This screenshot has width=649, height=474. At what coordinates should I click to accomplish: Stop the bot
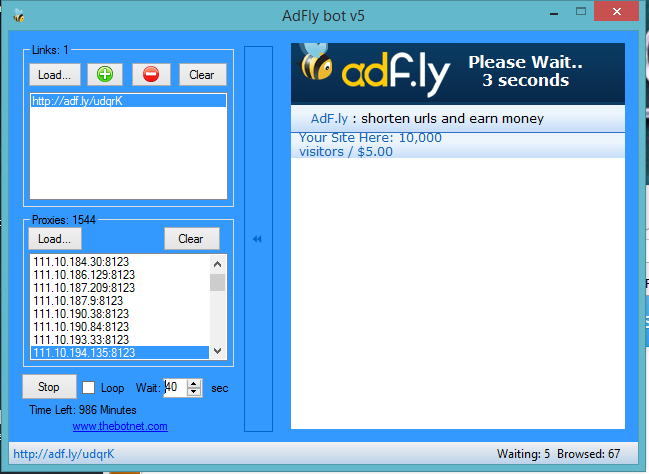(49, 387)
